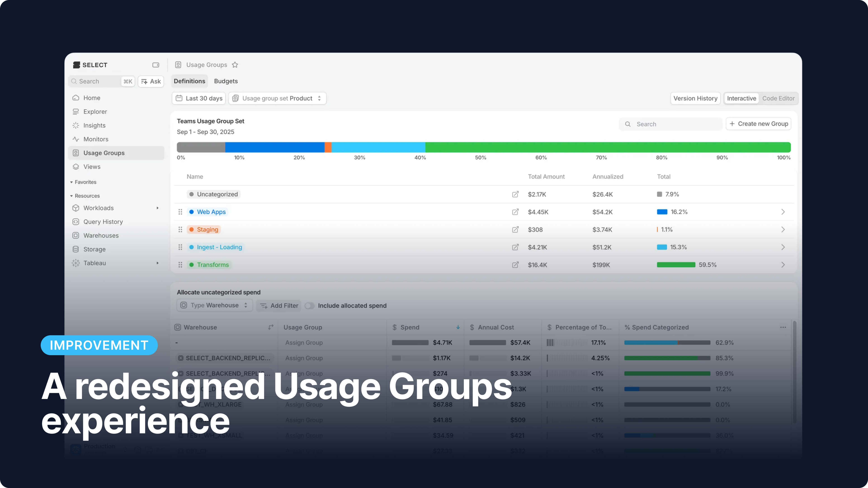Open the Type Warehouse dropdown
The image size is (868, 488).
[215, 305]
